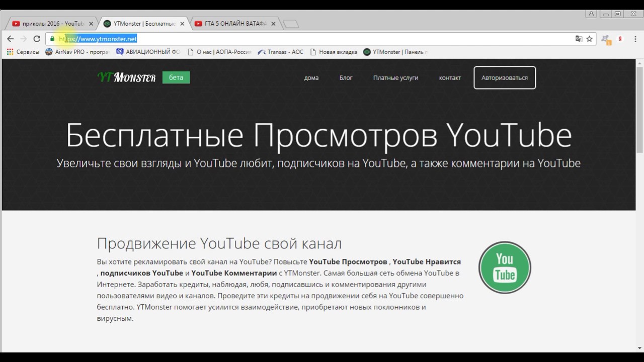Image resolution: width=644 pixels, height=362 pixels.
Task: Close the приколы 2016 tab
Action: click(x=91, y=24)
